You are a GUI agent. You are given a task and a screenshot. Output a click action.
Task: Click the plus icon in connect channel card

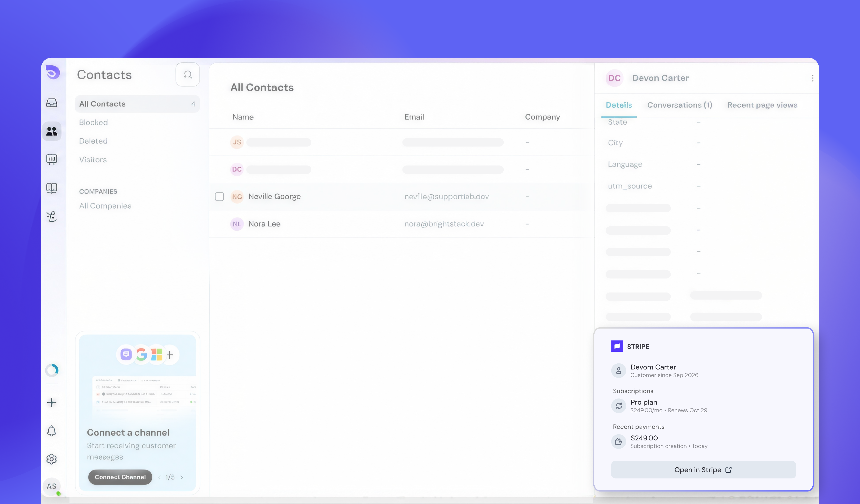170,355
